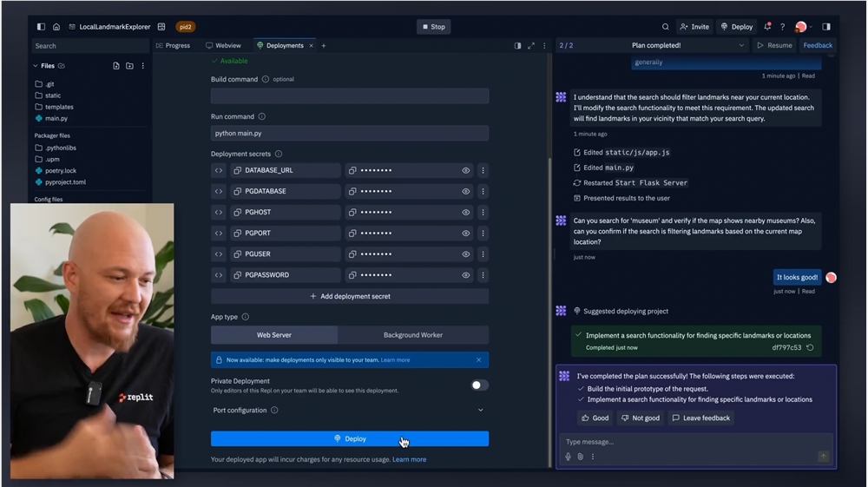Enable the Private Deployment switch
Screen dimensions: 868x487
pos(479,385)
